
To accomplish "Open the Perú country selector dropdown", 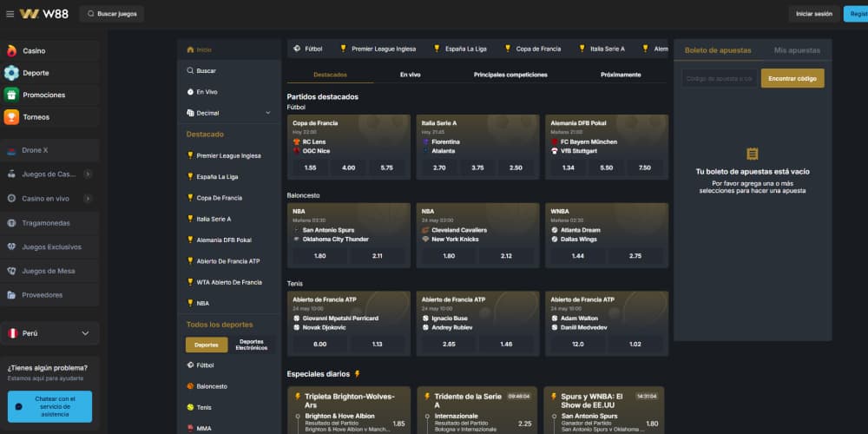I will point(49,333).
